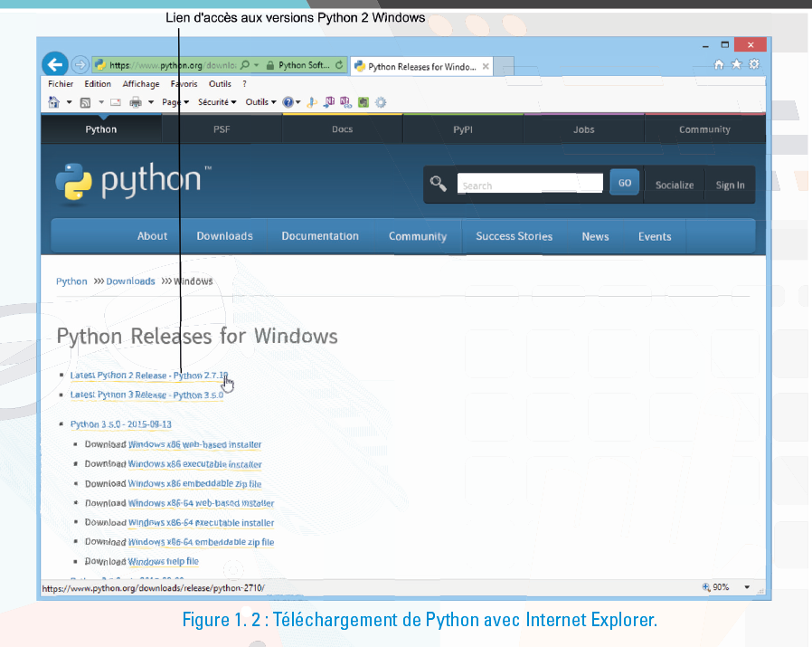Click the Sign In button
The width and height of the screenshot is (812, 647).
pyautogui.click(x=731, y=185)
